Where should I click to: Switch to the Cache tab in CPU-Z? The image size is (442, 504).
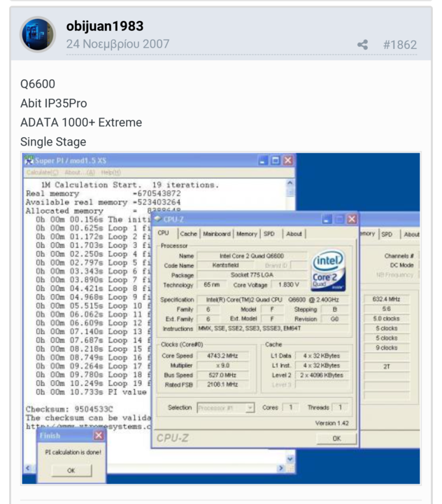point(189,234)
